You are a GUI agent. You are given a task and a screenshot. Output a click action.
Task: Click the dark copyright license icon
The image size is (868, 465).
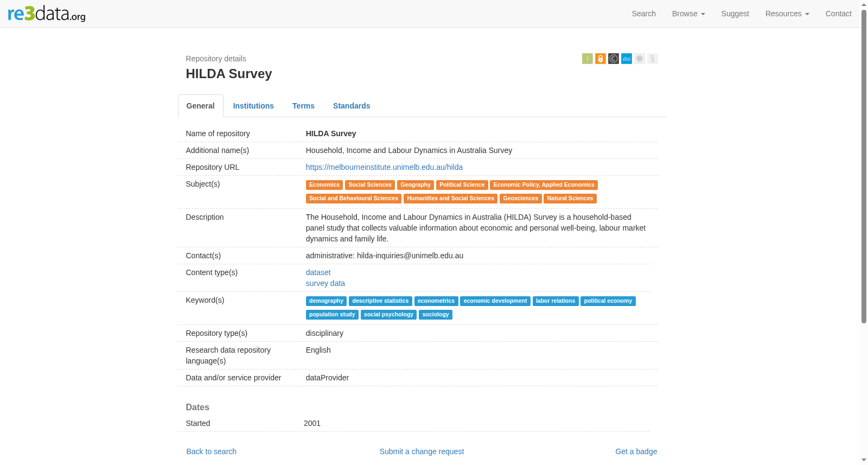[613, 59]
